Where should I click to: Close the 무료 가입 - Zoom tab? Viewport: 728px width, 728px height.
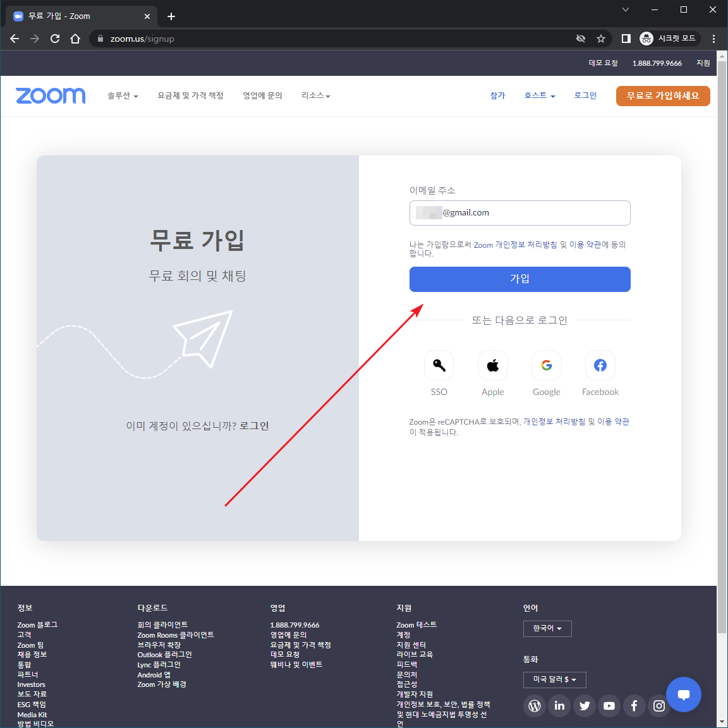147,16
